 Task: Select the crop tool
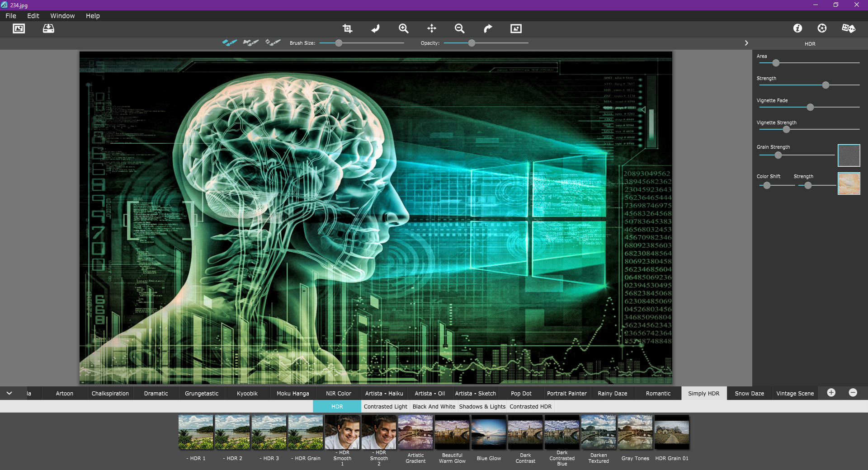tap(347, 28)
